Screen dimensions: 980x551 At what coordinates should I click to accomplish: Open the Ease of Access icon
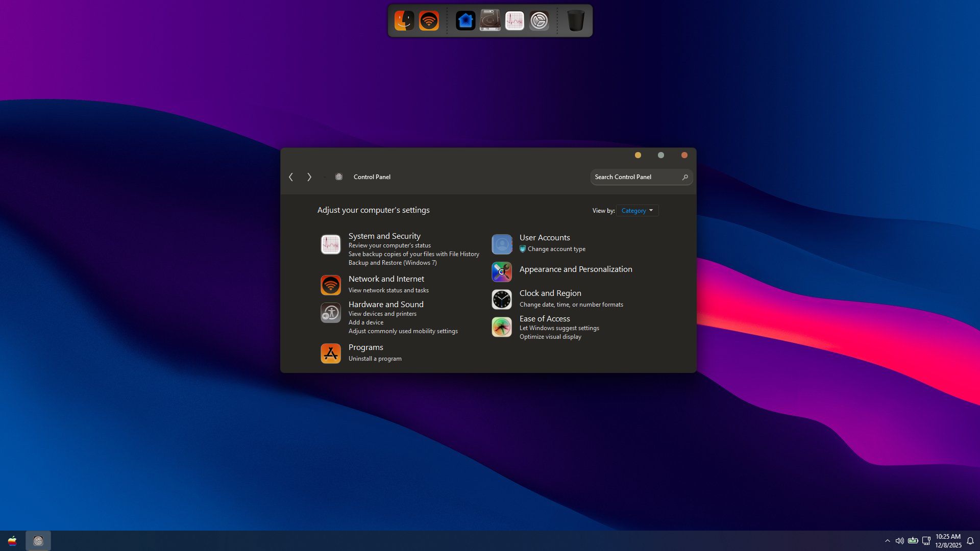pos(501,327)
